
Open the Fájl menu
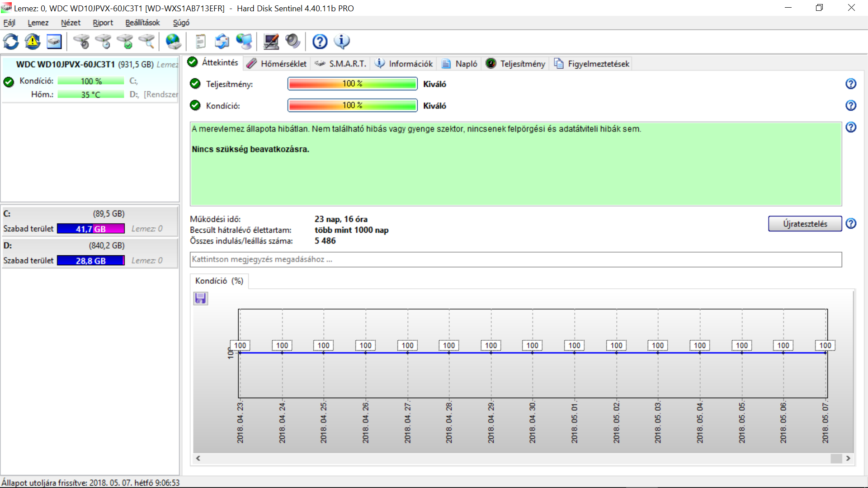(9, 23)
